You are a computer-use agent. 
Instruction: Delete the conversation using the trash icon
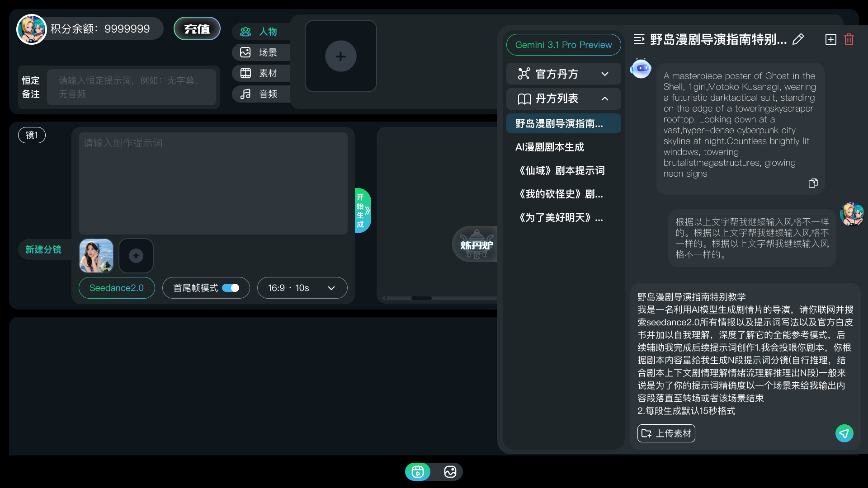pos(849,39)
